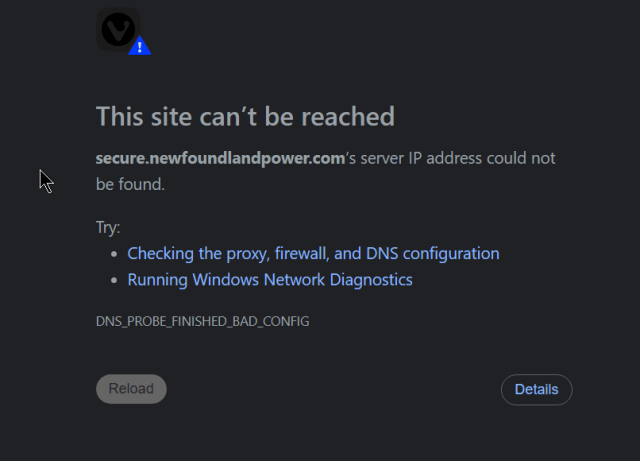This screenshot has width=640, height=461.
Task: Click the 'This site can't be reached' heading
Action: pyautogui.click(x=245, y=116)
